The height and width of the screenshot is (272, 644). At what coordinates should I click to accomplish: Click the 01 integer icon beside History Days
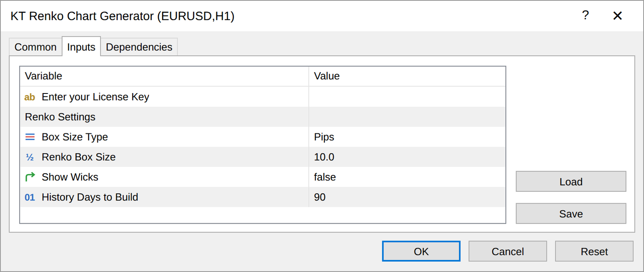point(30,197)
